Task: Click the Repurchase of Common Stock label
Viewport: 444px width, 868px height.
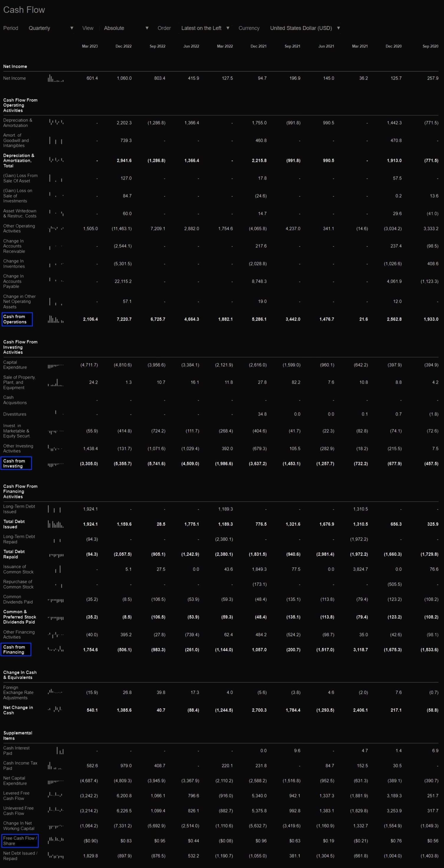Action: 18,584
